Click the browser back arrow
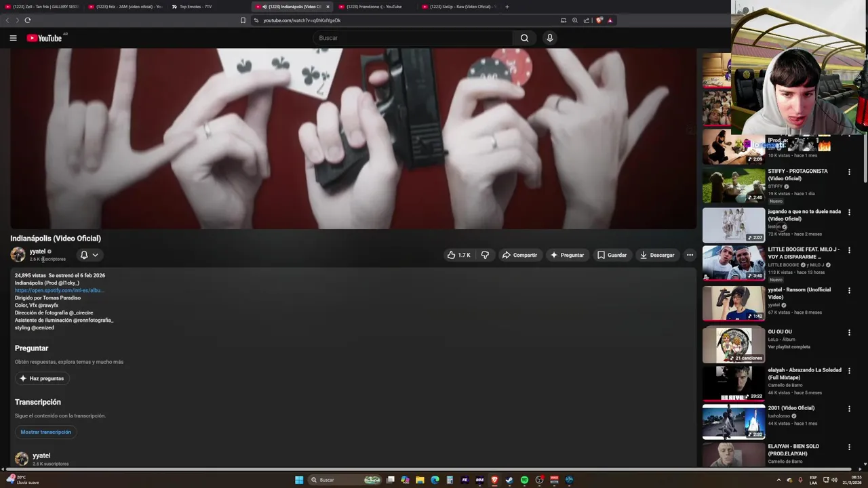The width and height of the screenshot is (868, 488). pyautogui.click(x=7, y=20)
